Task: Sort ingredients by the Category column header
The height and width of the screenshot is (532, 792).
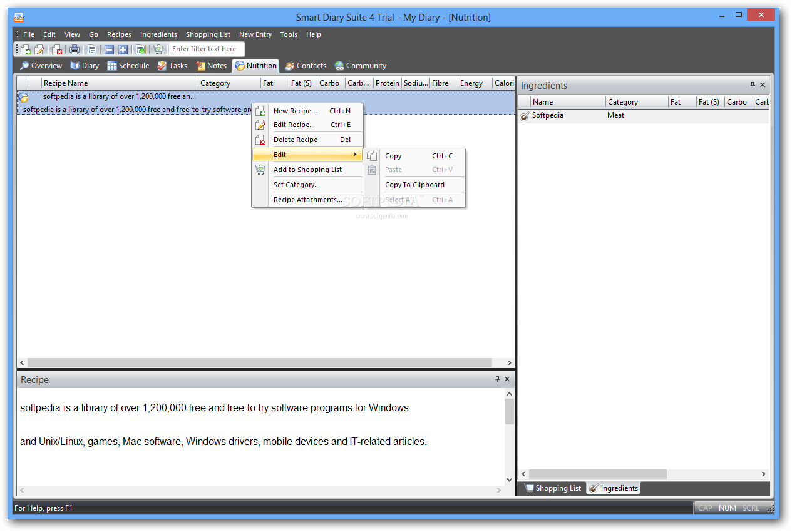Action: pyautogui.click(x=637, y=102)
